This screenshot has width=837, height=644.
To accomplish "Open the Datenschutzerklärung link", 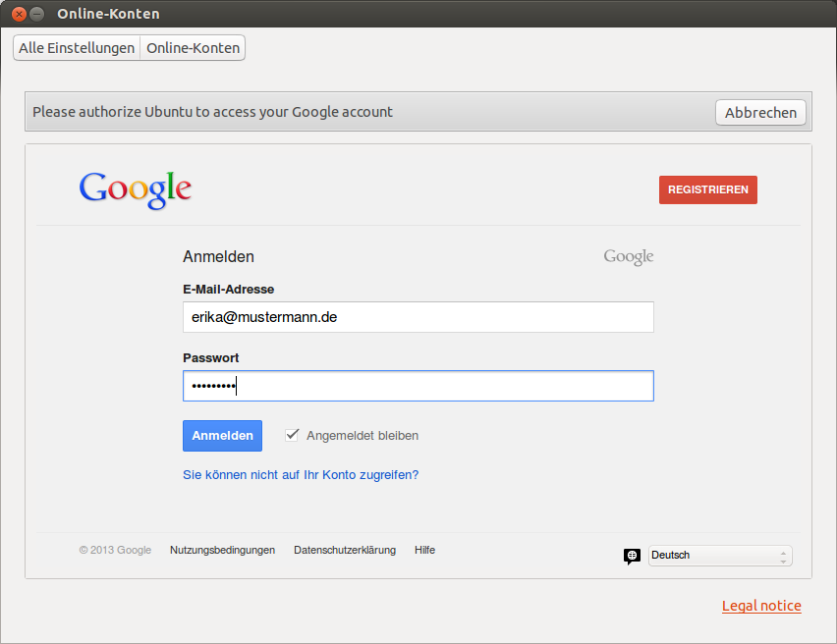I will [x=345, y=551].
